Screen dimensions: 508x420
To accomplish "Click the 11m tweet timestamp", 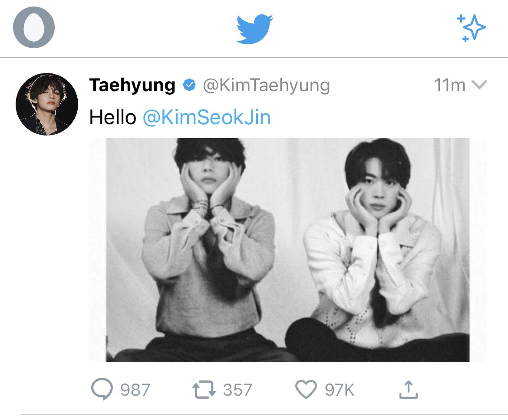I will click(x=449, y=85).
